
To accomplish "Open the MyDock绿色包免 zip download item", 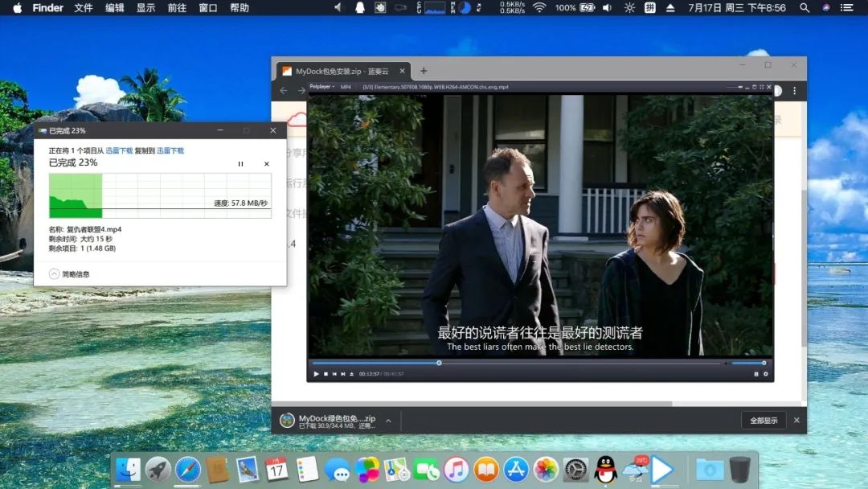I will [x=330, y=421].
